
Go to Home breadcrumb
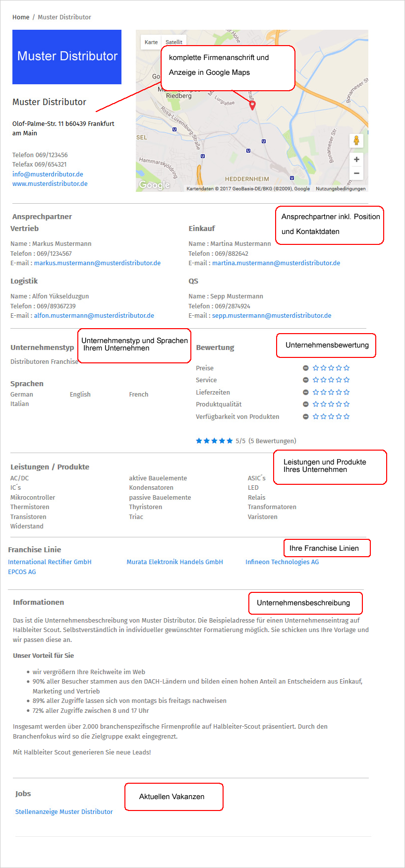[x=21, y=17]
